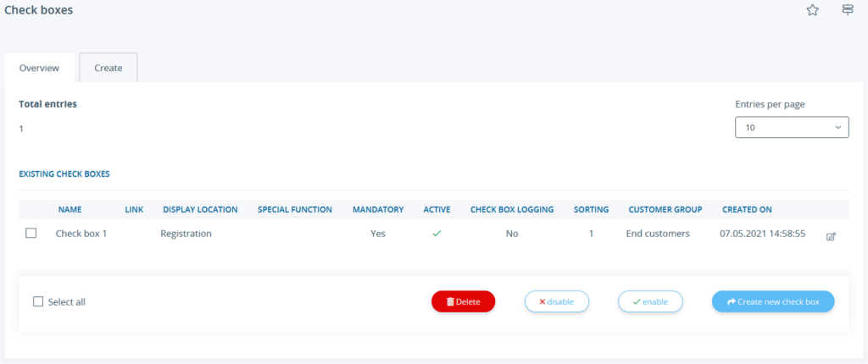Click the Select all label text
This screenshot has height=364, width=868.
(66, 302)
